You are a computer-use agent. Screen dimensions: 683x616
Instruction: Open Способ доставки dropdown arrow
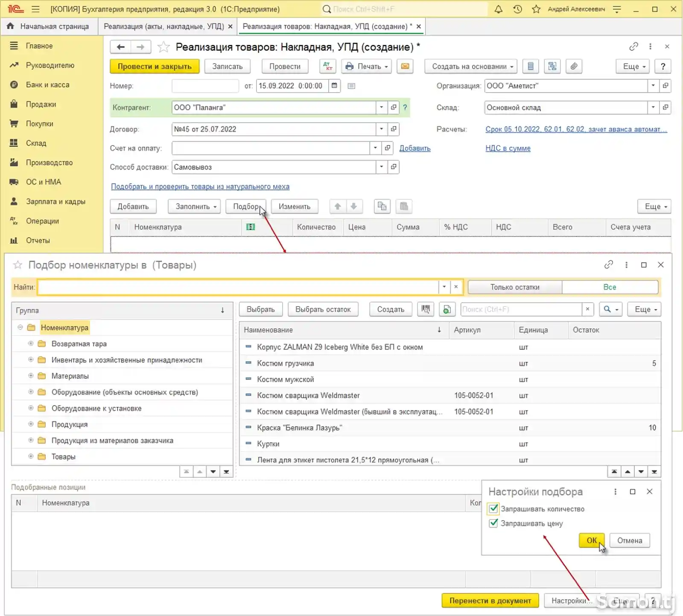coord(382,167)
